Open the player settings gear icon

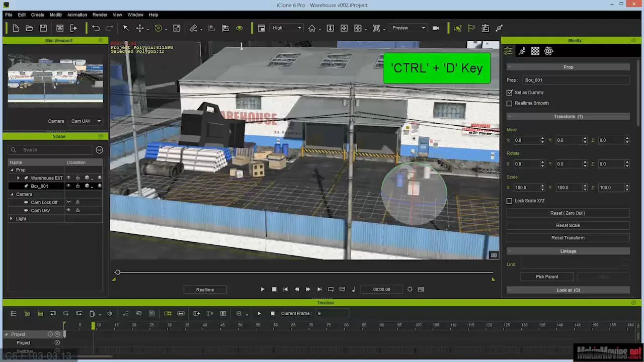point(410,289)
